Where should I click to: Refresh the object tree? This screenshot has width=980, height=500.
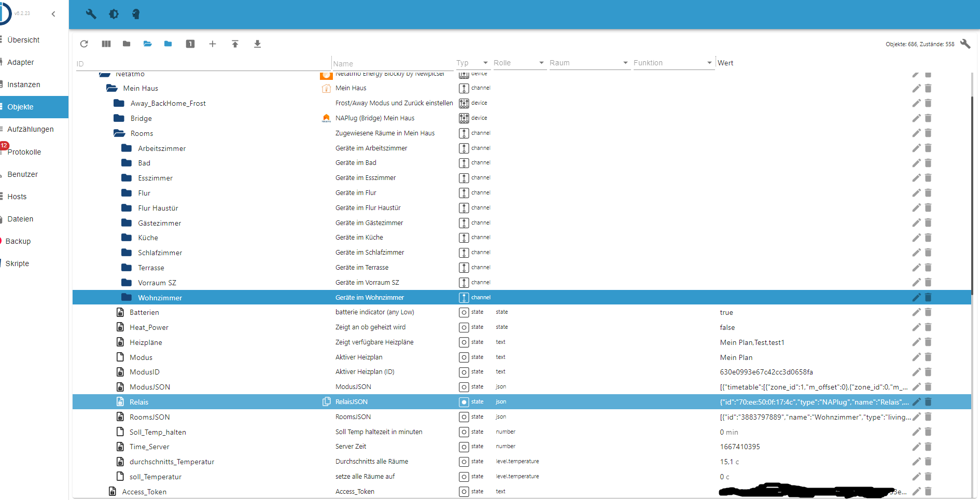[84, 44]
